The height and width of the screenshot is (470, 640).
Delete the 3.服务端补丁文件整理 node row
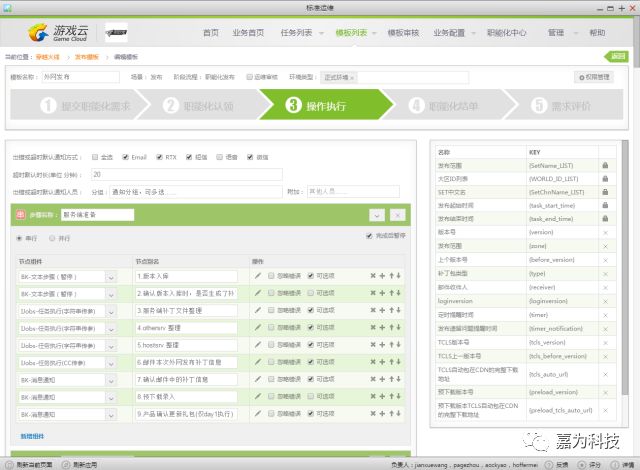coord(373,311)
